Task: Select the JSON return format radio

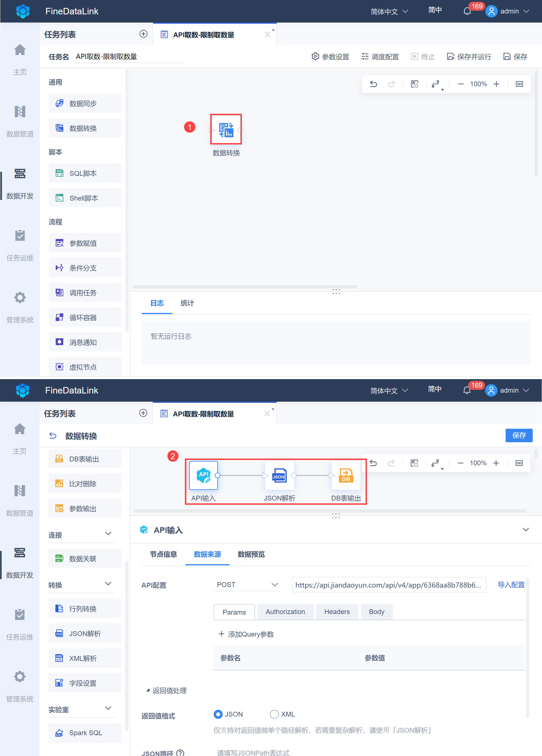Action: (x=218, y=714)
